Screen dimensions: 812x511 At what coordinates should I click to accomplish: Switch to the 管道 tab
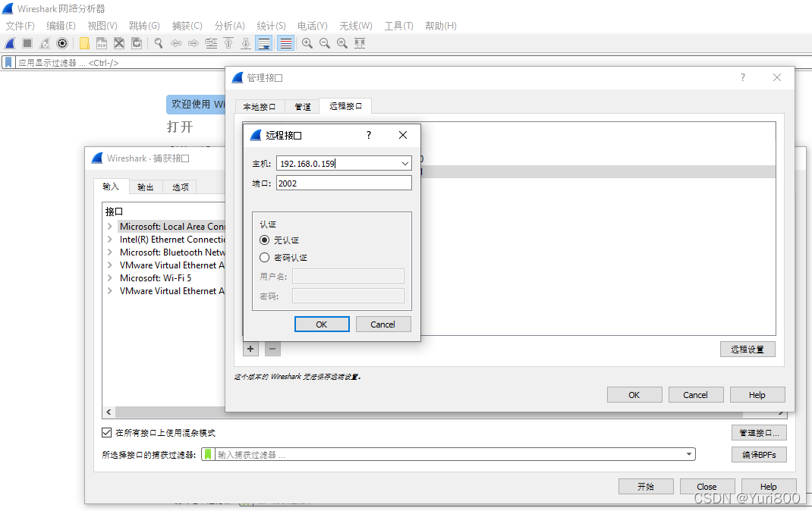[x=303, y=107]
